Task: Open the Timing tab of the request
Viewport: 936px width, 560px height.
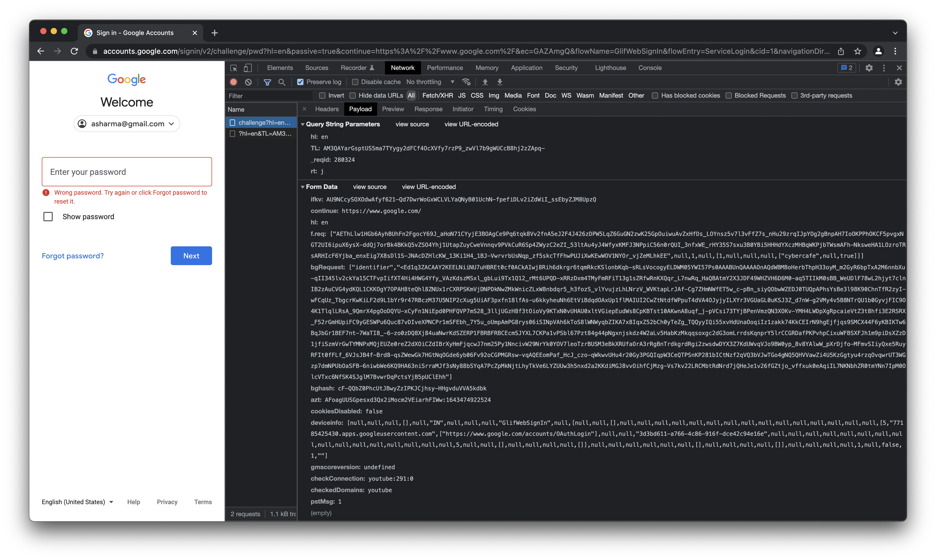Action: (x=493, y=109)
